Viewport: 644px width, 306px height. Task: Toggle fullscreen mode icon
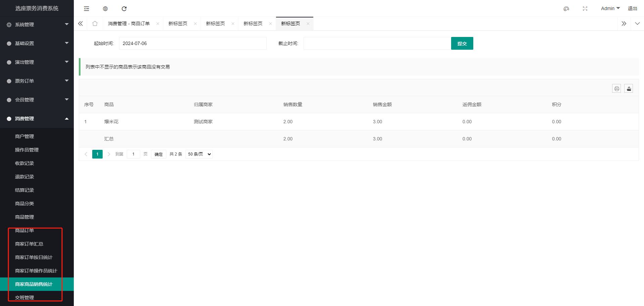(585, 9)
